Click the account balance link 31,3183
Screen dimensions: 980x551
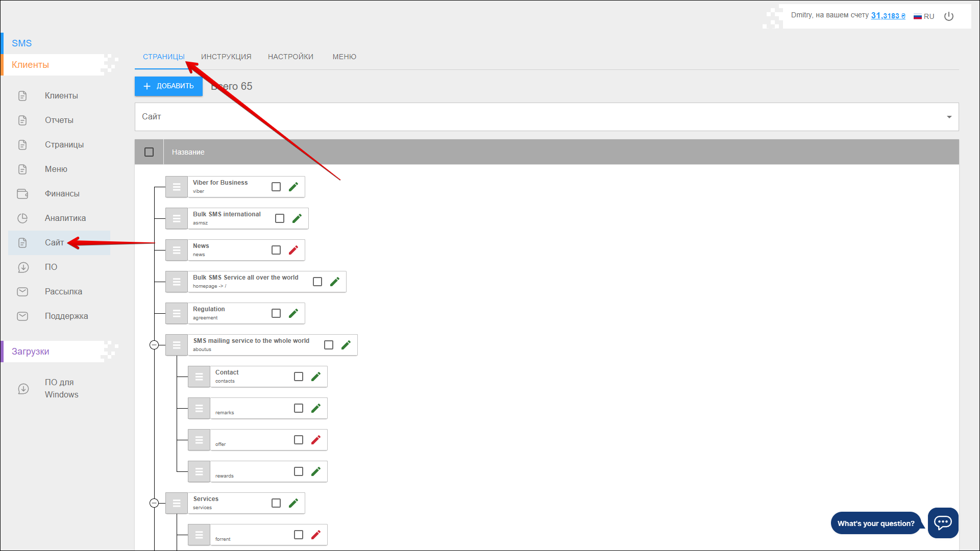tap(888, 15)
